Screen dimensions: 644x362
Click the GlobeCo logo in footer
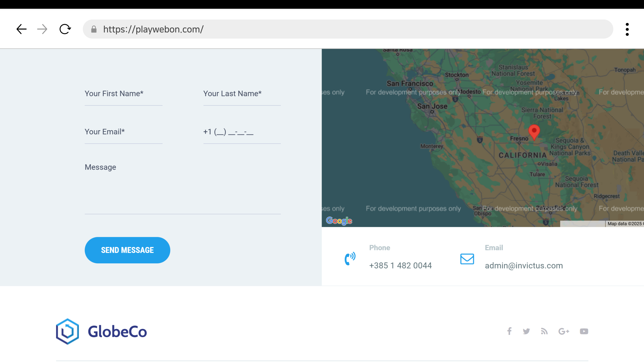pyautogui.click(x=101, y=331)
